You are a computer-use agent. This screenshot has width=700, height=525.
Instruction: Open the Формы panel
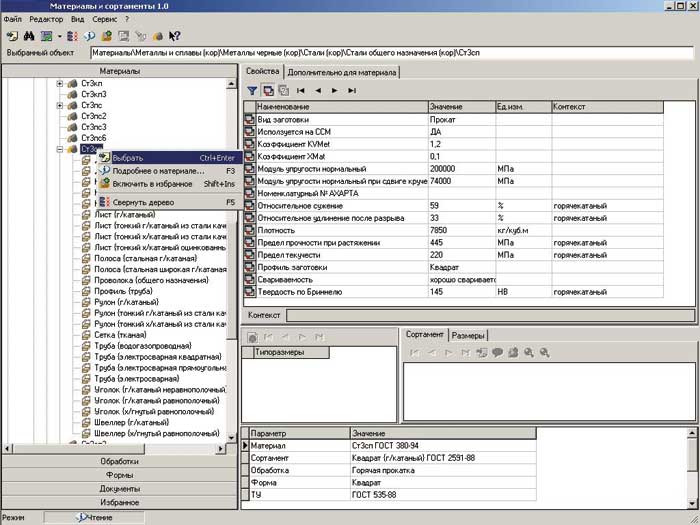point(120,475)
